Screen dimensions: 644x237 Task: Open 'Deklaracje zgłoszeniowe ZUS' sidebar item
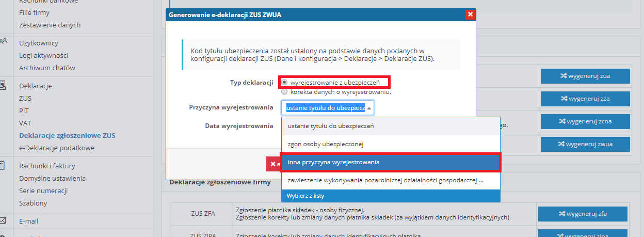pyautogui.click(x=67, y=135)
